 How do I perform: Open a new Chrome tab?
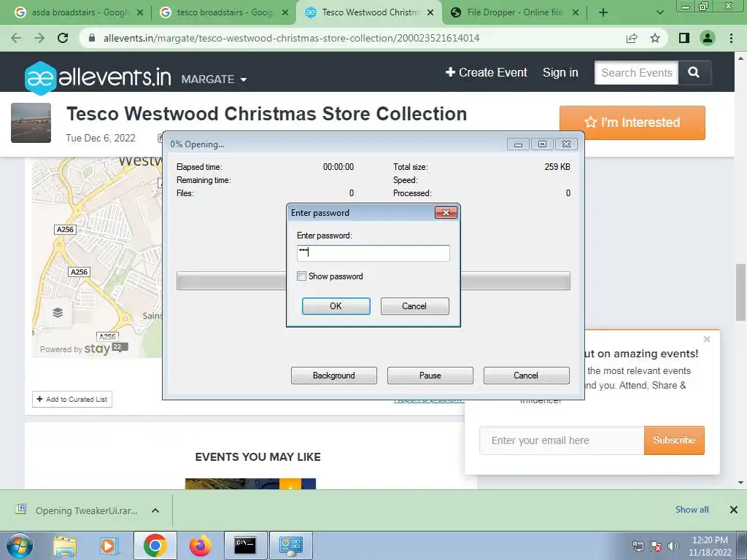click(x=603, y=12)
